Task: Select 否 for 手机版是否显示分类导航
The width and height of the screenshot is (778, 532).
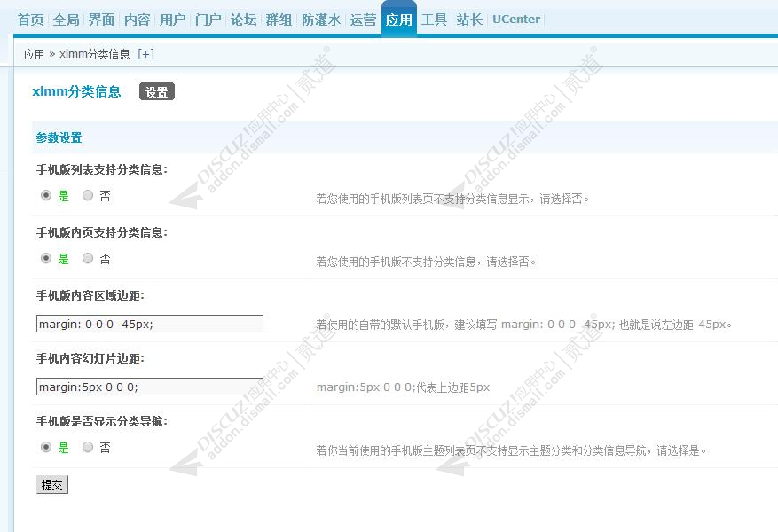Action: 88,447
